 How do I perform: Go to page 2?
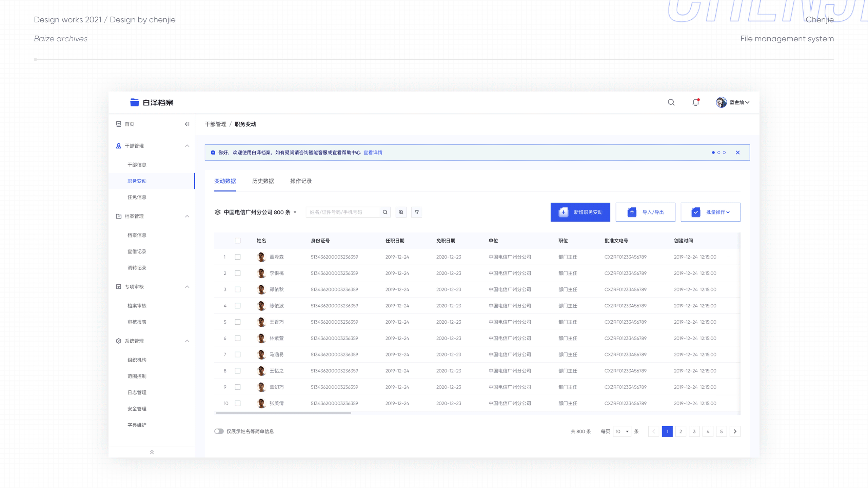click(x=681, y=431)
